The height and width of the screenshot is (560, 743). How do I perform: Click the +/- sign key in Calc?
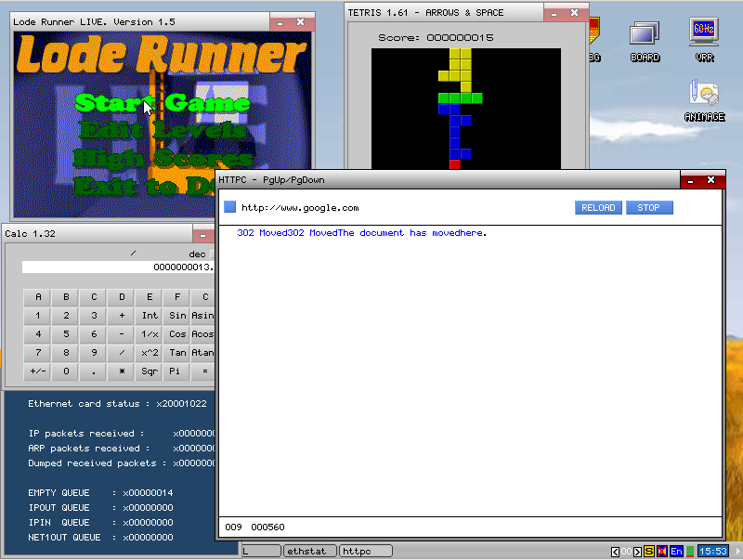pyautogui.click(x=38, y=371)
